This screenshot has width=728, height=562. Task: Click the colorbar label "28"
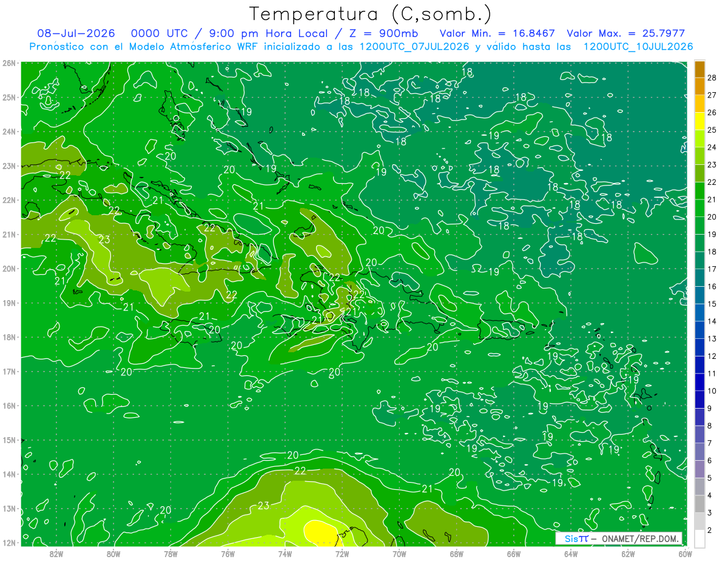(x=712, y=78)
